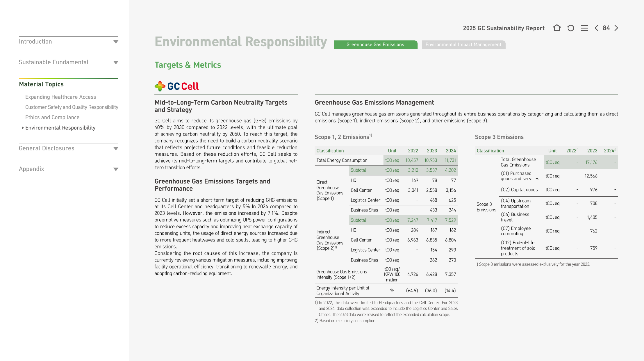This screenshot has height=361, width=644.
Task: Click the General Disclosures label
Action: coord(47,148)
